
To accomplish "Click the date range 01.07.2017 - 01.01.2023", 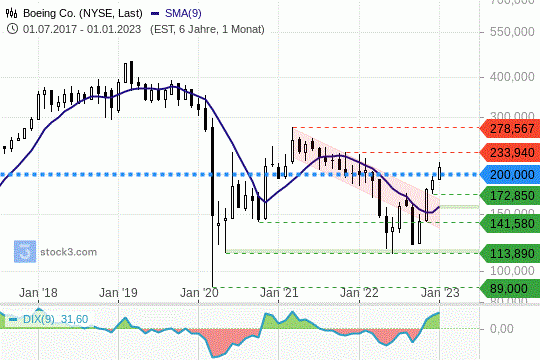I will tap(82, 29).
